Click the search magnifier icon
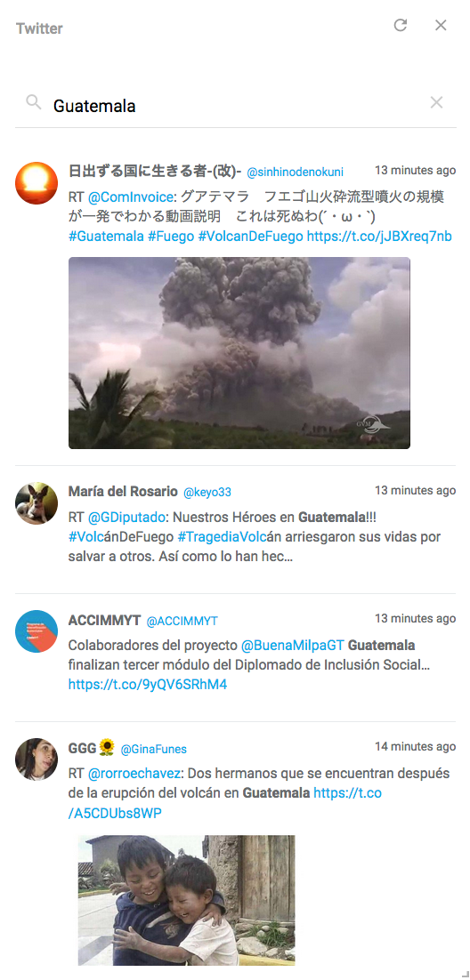The image size is (470, 980). click(34, 102)
